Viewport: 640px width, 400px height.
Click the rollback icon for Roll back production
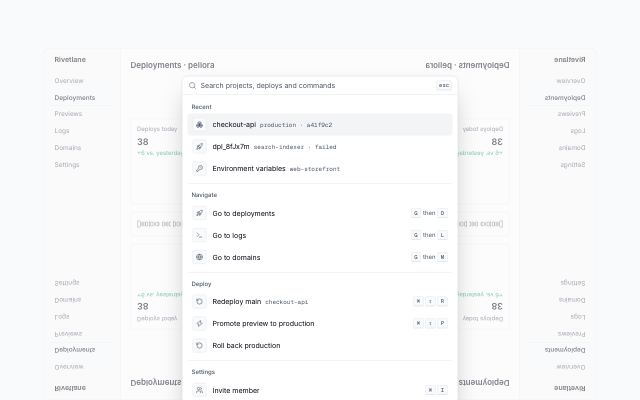tap(200, 346)
